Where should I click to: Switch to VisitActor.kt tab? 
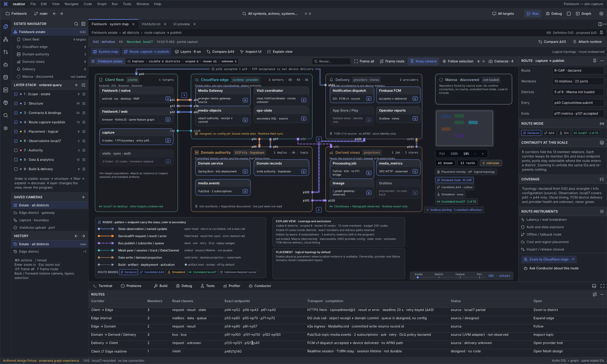151,24
